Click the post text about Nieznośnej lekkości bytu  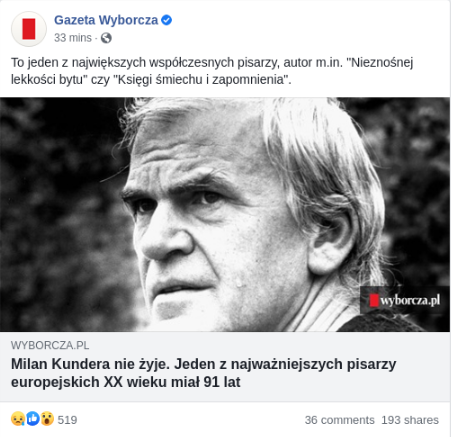click(x=212, y=71)
